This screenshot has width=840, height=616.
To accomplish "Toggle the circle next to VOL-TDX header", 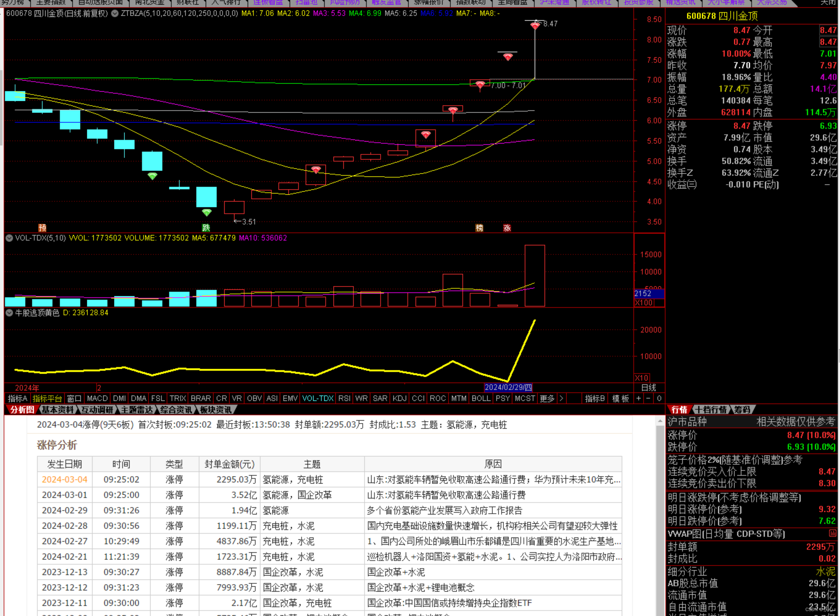I will [9, 238].
